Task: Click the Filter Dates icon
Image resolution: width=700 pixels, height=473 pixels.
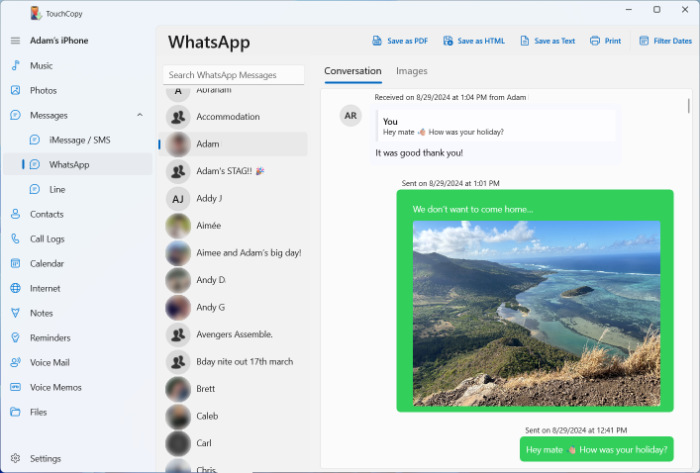Action: (644, 41)
